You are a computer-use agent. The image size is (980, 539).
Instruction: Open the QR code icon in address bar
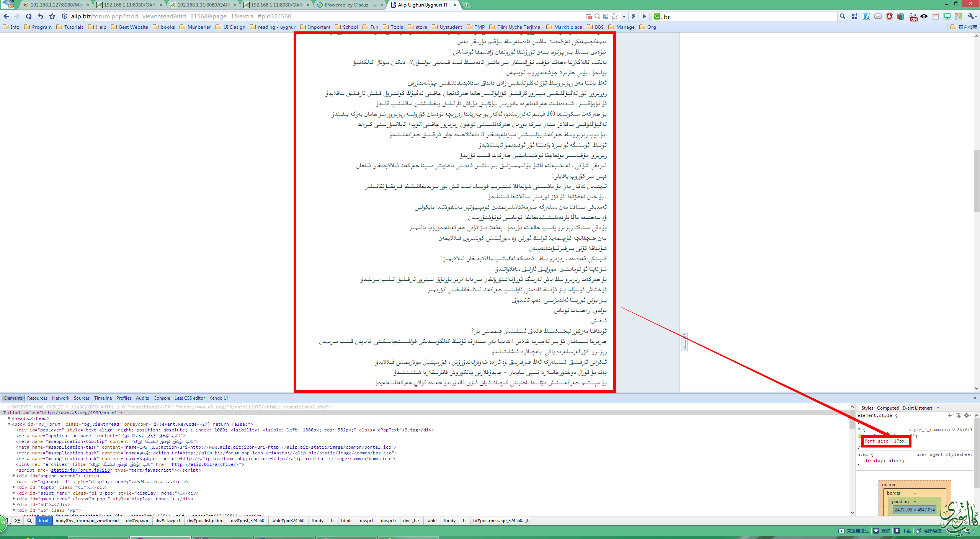606,16
